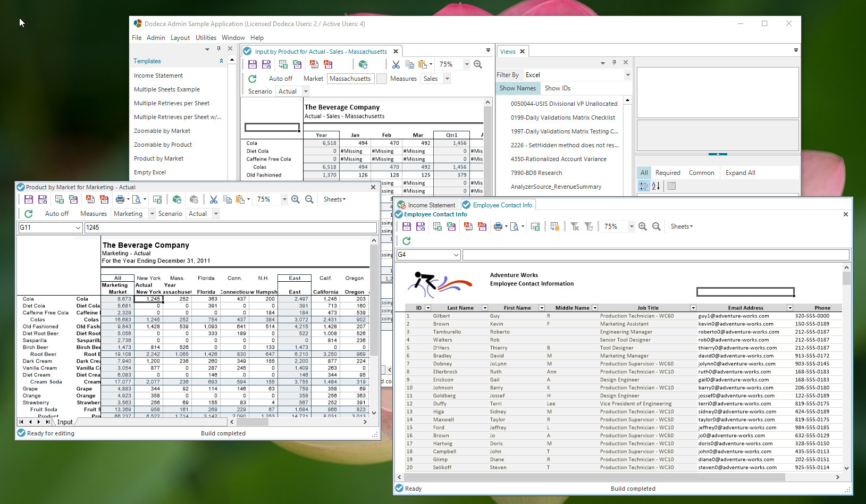Image resolution: width=866 pixels, height=504 pixels.
Task: Select 4350-Rationalized Account Variance view
Action: tap(558, 159)
